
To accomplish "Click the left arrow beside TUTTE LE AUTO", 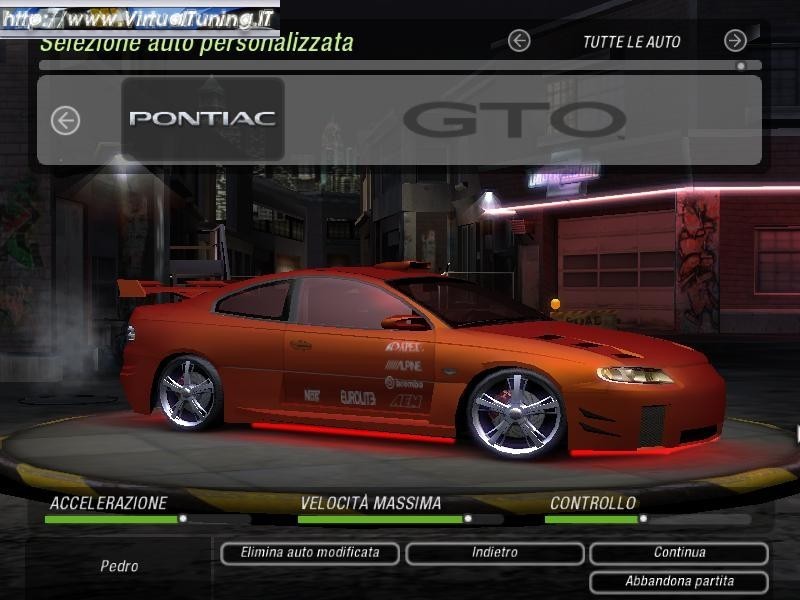I will 519,41.
